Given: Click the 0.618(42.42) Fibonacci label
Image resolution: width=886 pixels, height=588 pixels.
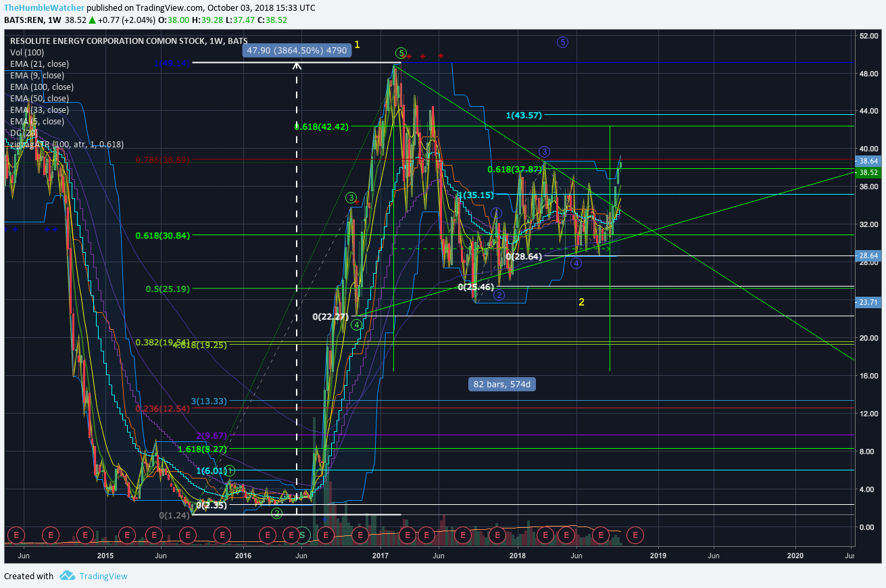Looking at the screenshot, I should click(x=322, y=126).
